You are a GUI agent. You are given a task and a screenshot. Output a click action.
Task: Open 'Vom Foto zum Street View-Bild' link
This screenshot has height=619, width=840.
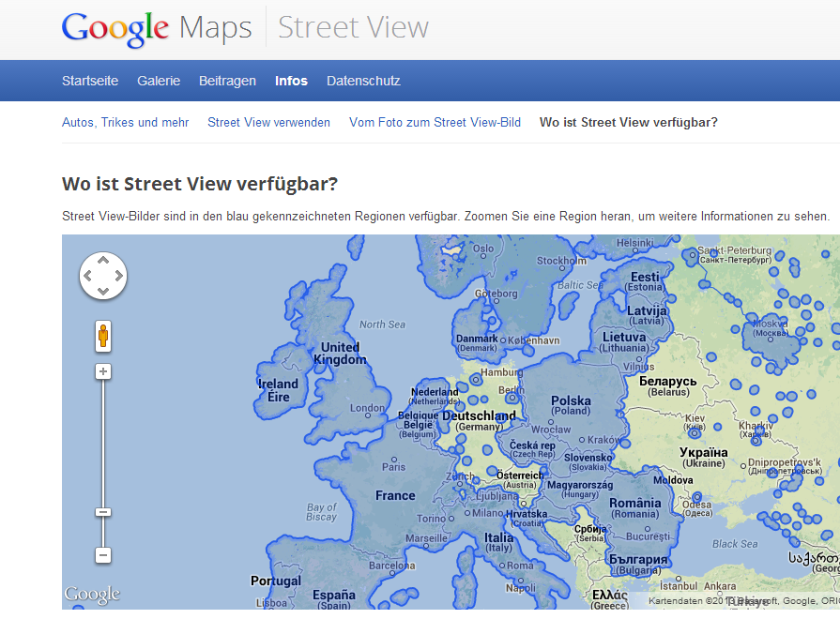click(x=435, y=123)
